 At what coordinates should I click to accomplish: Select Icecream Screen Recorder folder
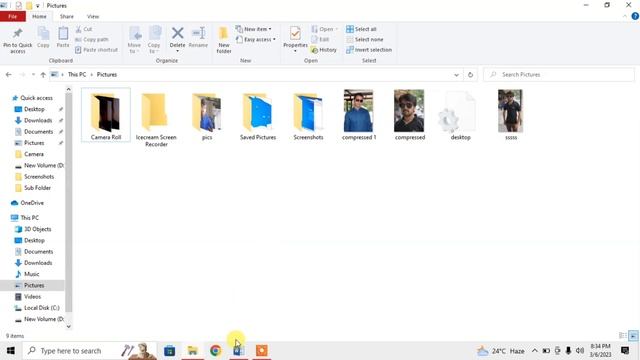click(x=156, y=119)
